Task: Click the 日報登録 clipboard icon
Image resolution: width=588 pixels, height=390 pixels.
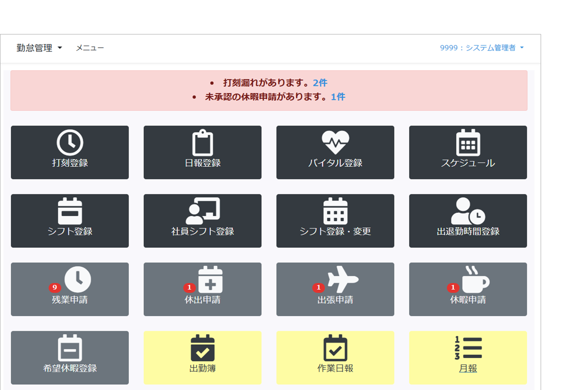Action: [202, 143]
